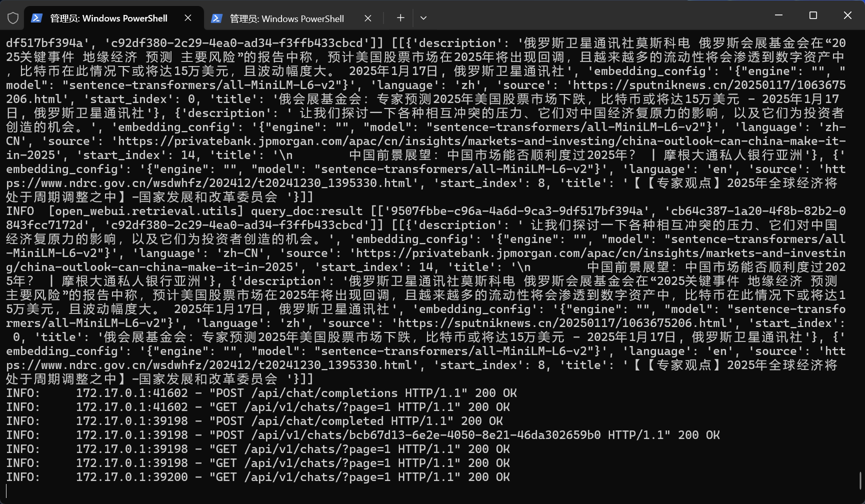Click the PowerShell icon on the second tab
The width and height of the screenshot is (865, 504).
216,18
